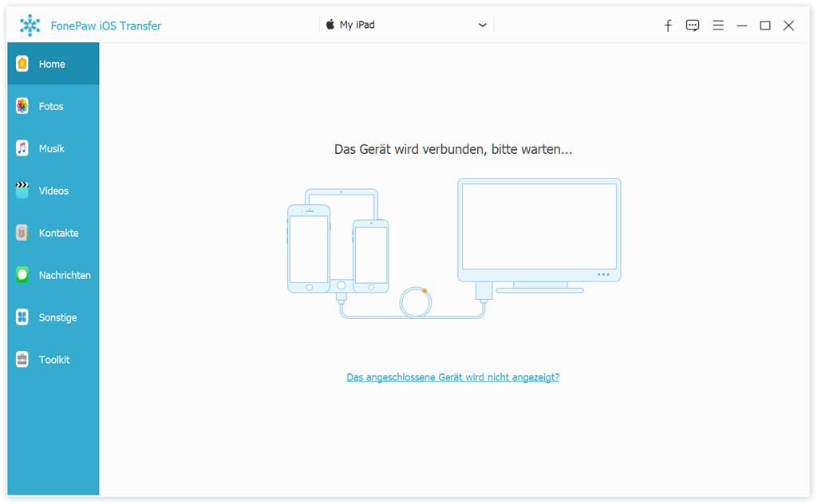Open 'Das angeschlossene Gerät wird nicht angezeigt?' link
The height and width of the screenshot is (504, 817).
pyautogui.click(x=453, y=377)
